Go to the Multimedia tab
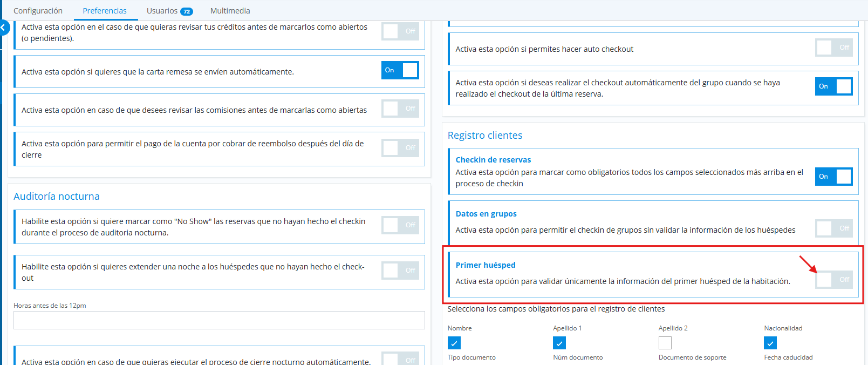This screenshot has height=365, width=868. point(230,11)
